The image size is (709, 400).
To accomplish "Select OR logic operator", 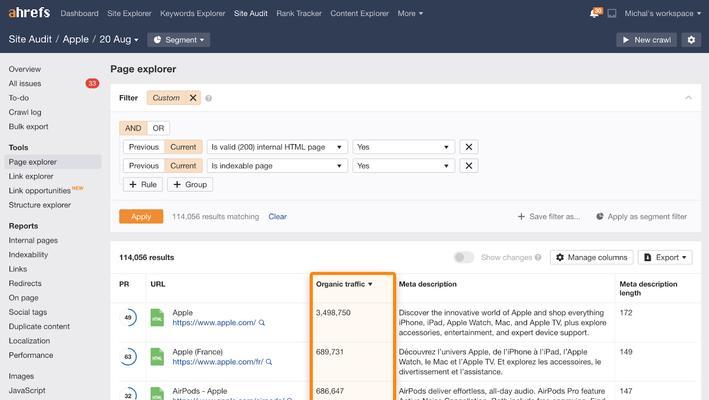I will pyautogui.click(x=158, y=128).
